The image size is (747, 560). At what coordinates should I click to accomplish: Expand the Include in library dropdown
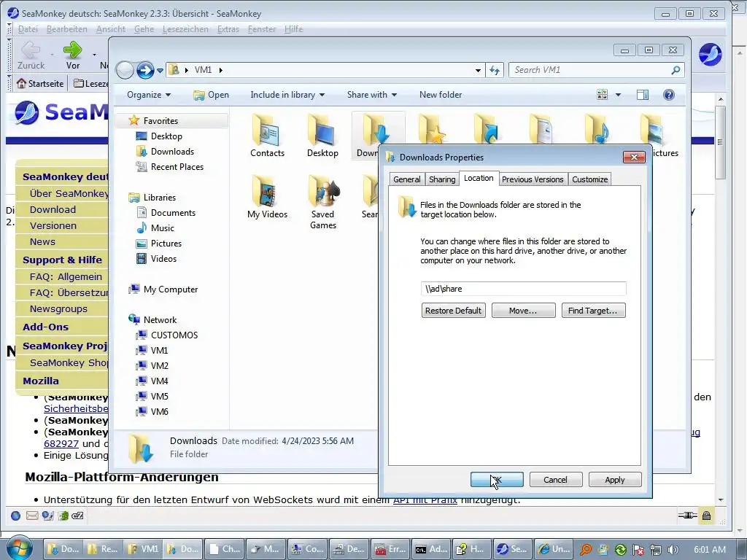(287, 95)
